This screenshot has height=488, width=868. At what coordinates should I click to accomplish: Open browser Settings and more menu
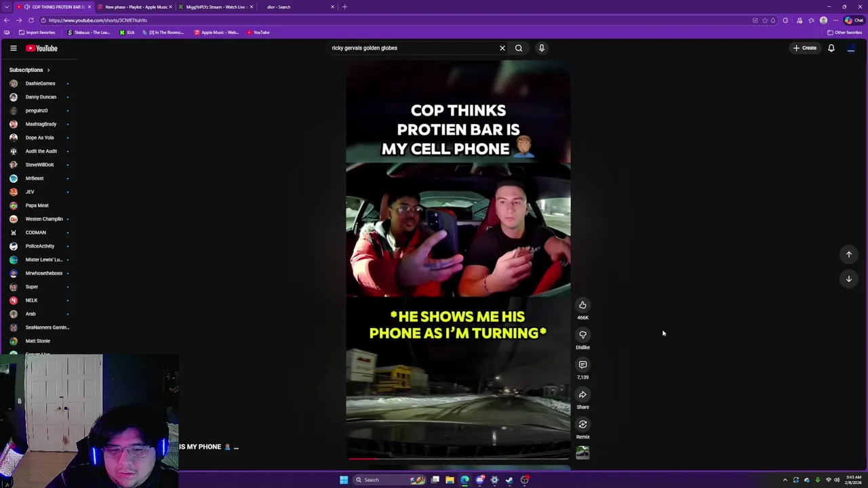[x=835, y=20]
